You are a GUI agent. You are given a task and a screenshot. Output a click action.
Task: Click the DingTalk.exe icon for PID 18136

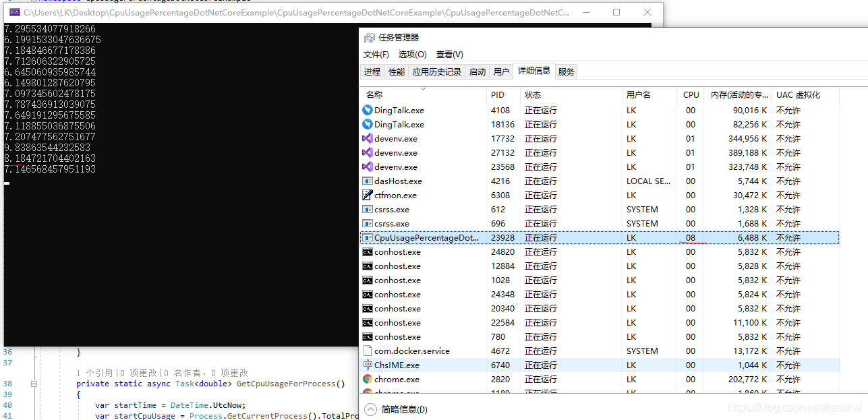point(368,124)
